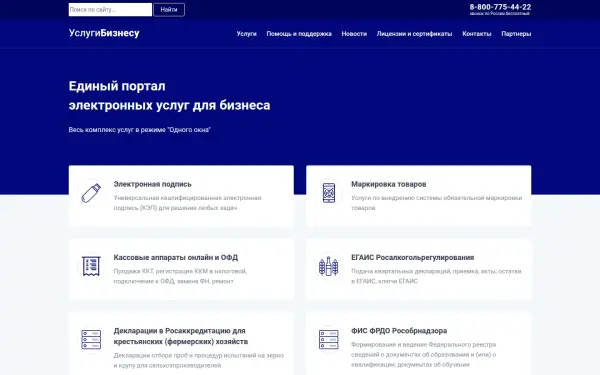Image resolution: width=600 pixels, height=375 pixels.
Task: Open the Маркировка товаров service title
Action: point(389,184)
